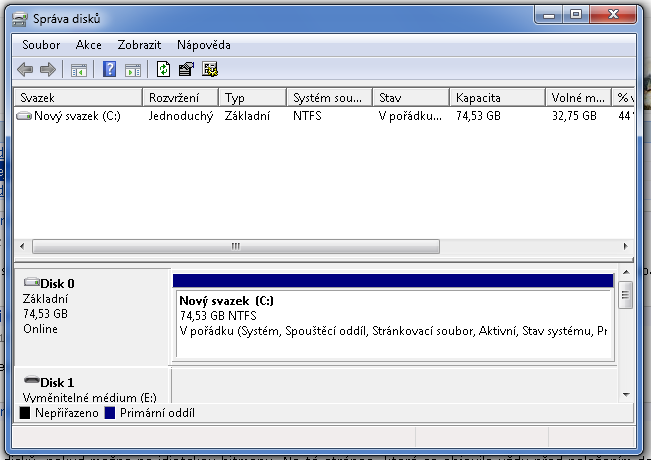Viewport: 651px width, 460px height.
Task: Select the Nový svazek (C:) volume row
Action: (x=324, y=116)
